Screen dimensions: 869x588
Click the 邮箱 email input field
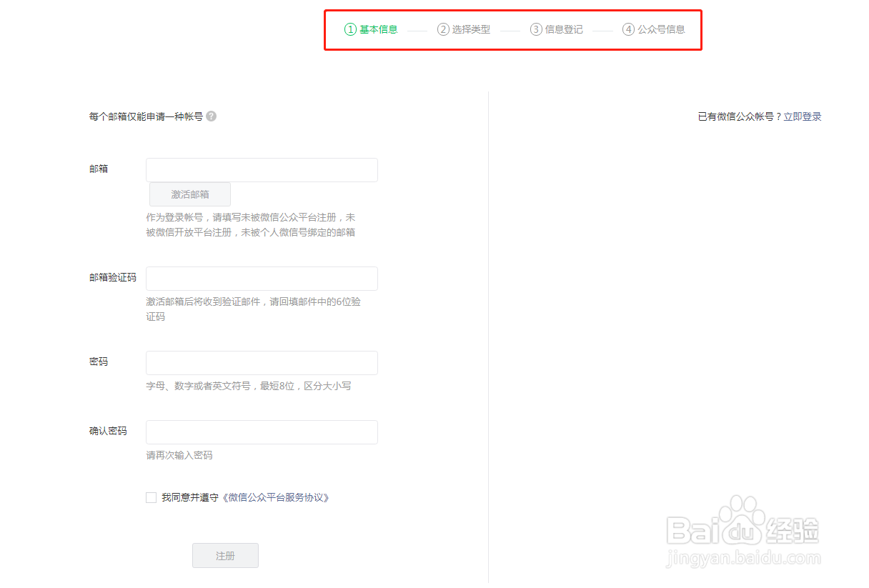point(262,170)
